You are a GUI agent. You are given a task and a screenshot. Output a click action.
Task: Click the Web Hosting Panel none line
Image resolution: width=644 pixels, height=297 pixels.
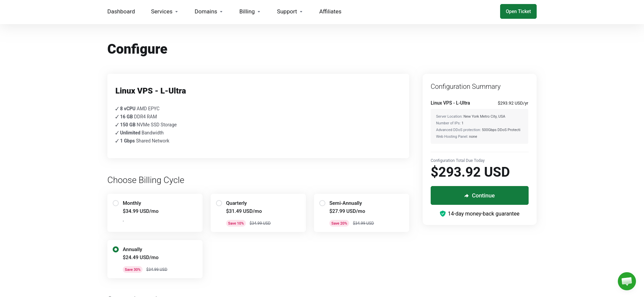pyautogui.click(x=457, y=136)
